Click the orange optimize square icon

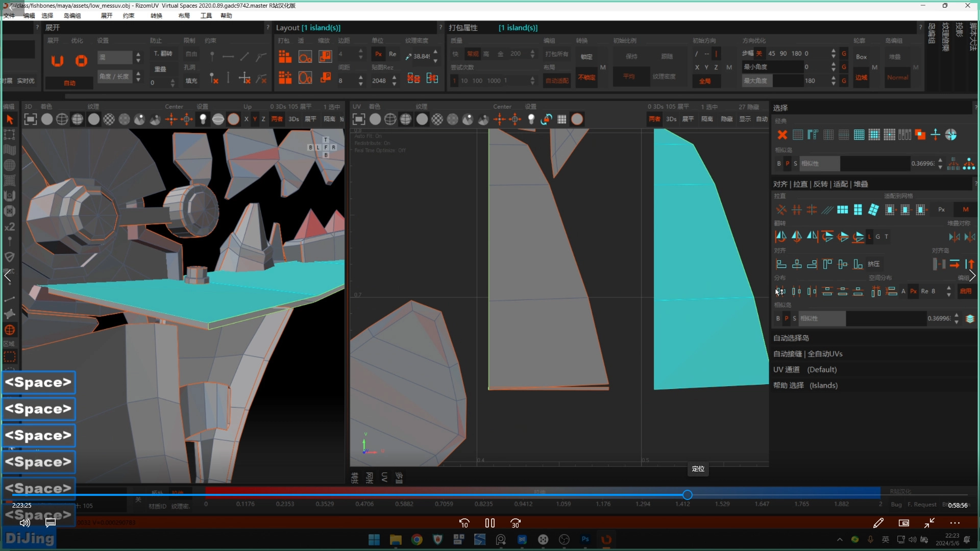[x=81, y=61]
